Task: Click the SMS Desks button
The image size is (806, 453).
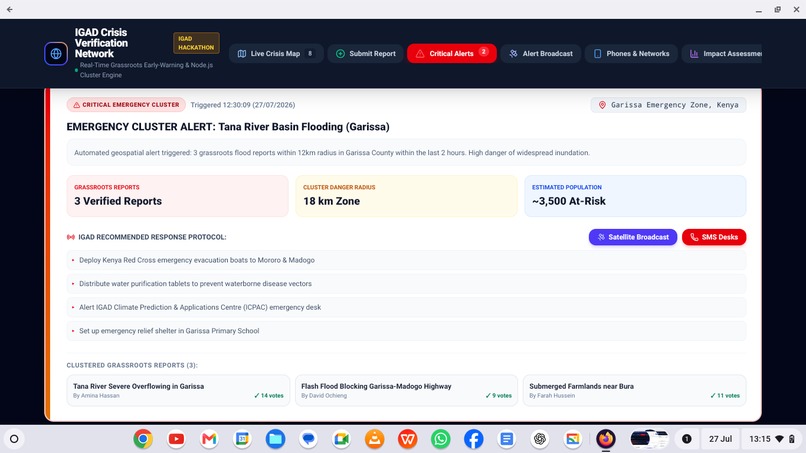Action: (x=714, y=237)
